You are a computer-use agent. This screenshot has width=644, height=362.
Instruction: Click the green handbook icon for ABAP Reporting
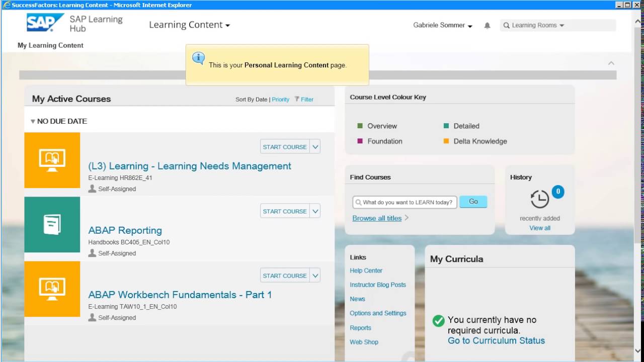pos(52,224)
